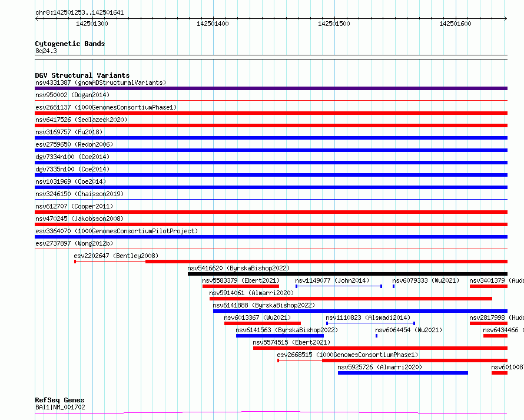This screenshot has width=524, height=420.
Task: Click the nsv2817998 variant label at right edge
Action: [x=496, y=318]
